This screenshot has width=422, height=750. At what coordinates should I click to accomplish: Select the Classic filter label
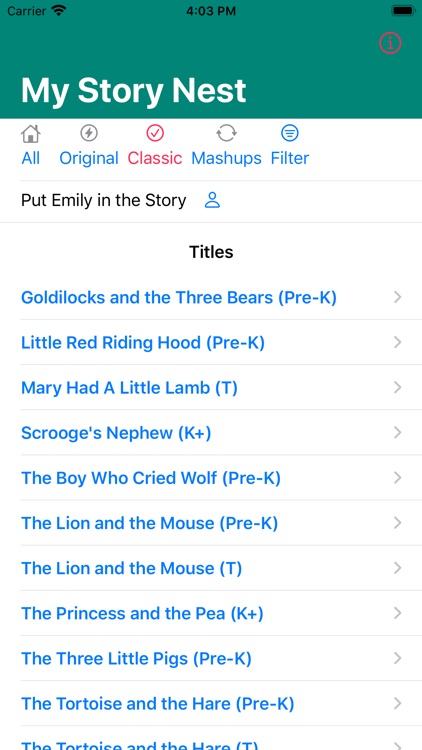point(155,158)
